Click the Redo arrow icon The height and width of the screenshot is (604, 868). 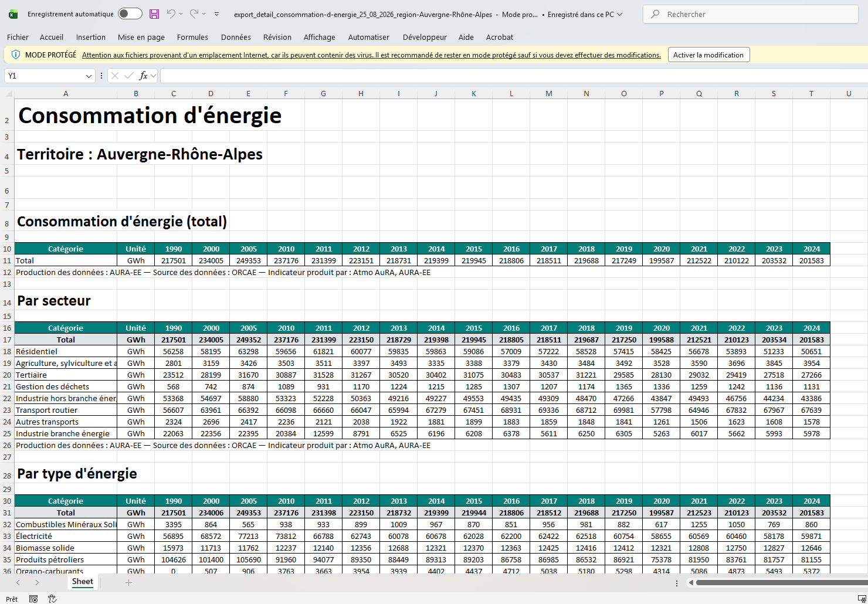(194, 13)
